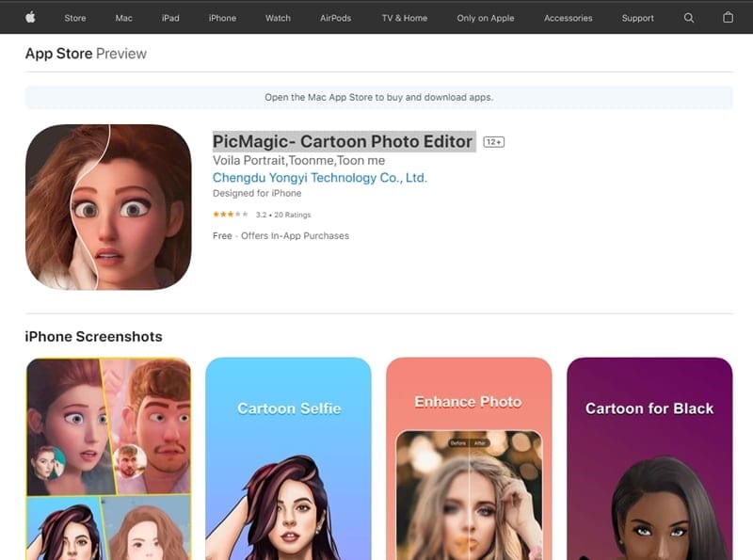This screenshot has height=560, width=753.
Task: Click the Apple logo in menu bar
Action: (x=29, y=17)
